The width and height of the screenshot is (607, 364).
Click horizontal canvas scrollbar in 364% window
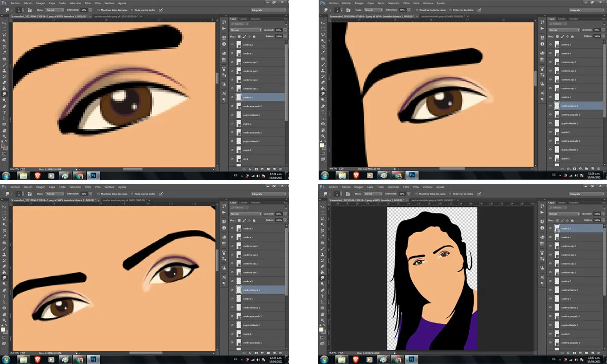tap(145, 353)
